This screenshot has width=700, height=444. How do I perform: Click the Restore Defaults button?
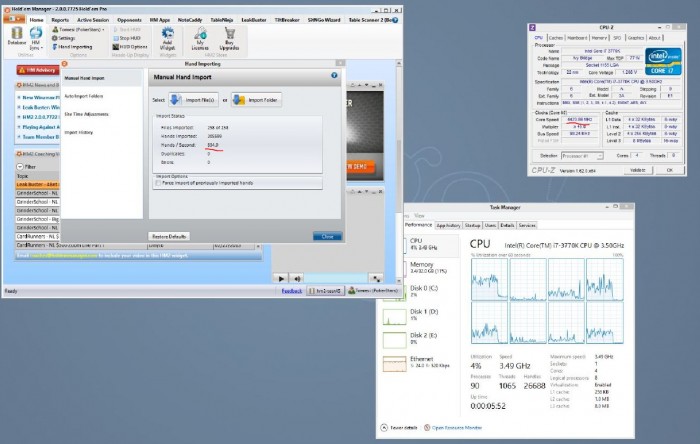point(169,237)
